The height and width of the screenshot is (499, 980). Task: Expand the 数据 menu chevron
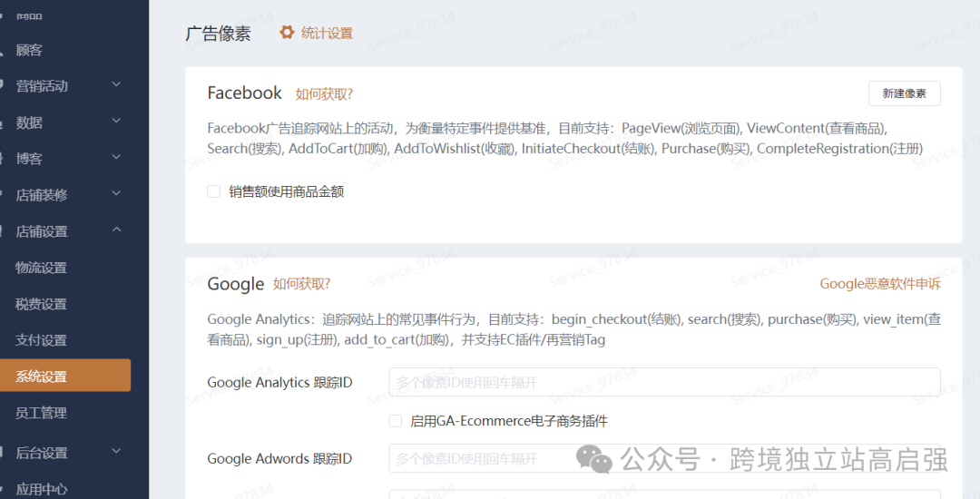click(x=116, y=120)
